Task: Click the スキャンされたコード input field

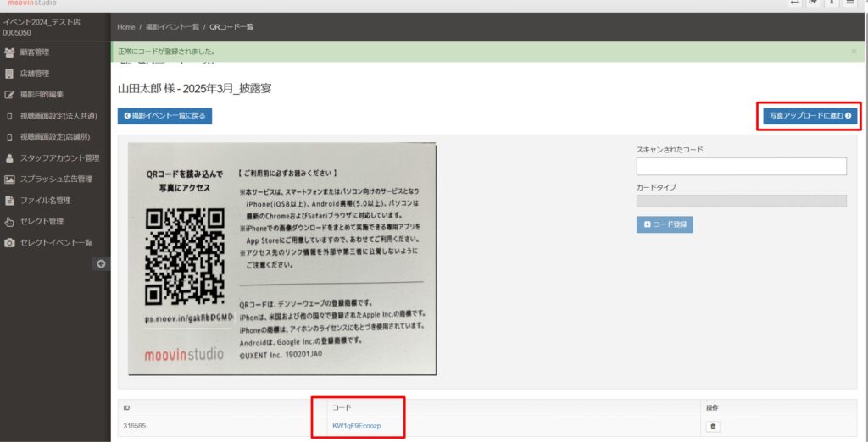Action: click(741, 167)
